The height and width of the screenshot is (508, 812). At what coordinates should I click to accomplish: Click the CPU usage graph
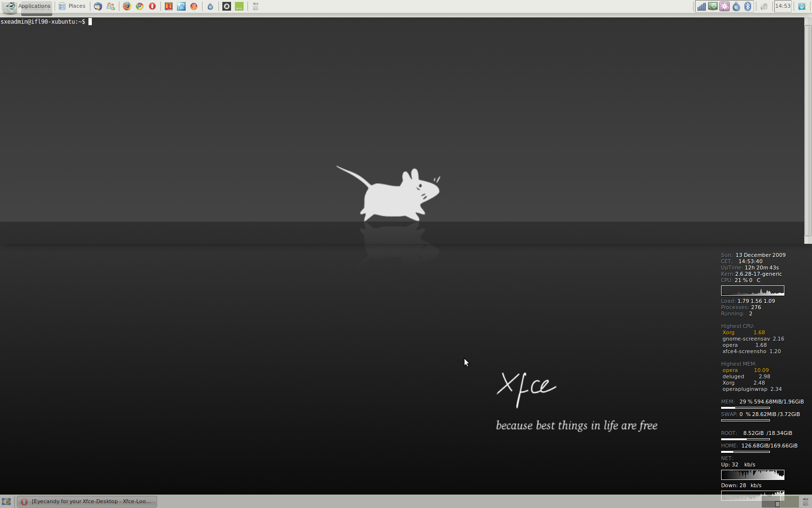click(753, 290)
